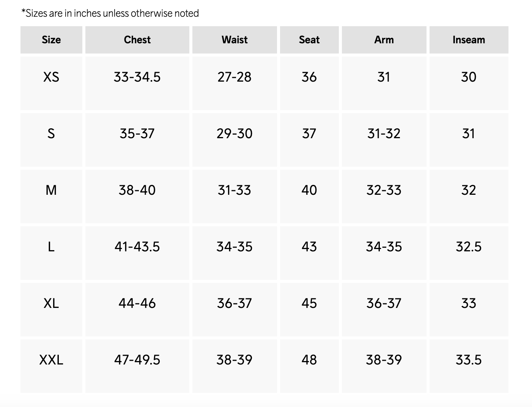Click the seat value 40 for M
532x407 pixels.
(x=309, y=190)
